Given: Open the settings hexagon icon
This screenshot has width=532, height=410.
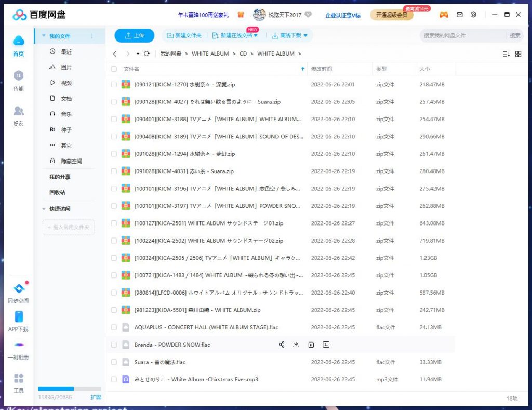Looking at the screenshot, I should tap(473, 15).
